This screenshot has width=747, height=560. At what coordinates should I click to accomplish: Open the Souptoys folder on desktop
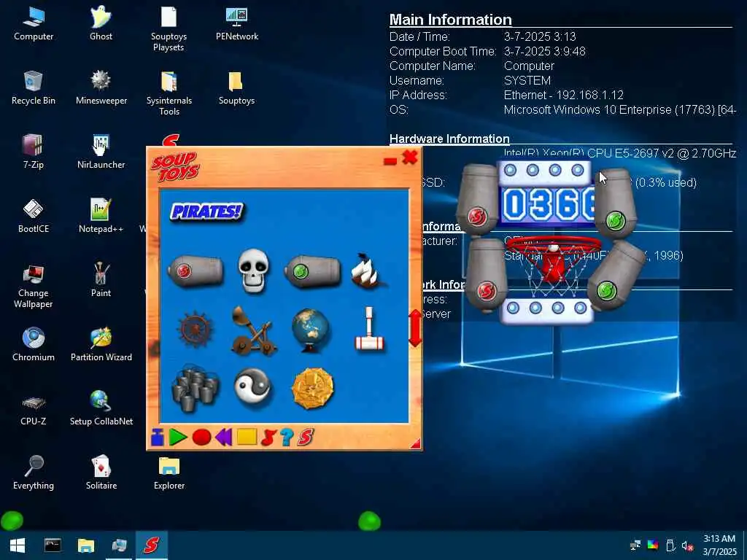pyautogui.click(x=237, y=88)
